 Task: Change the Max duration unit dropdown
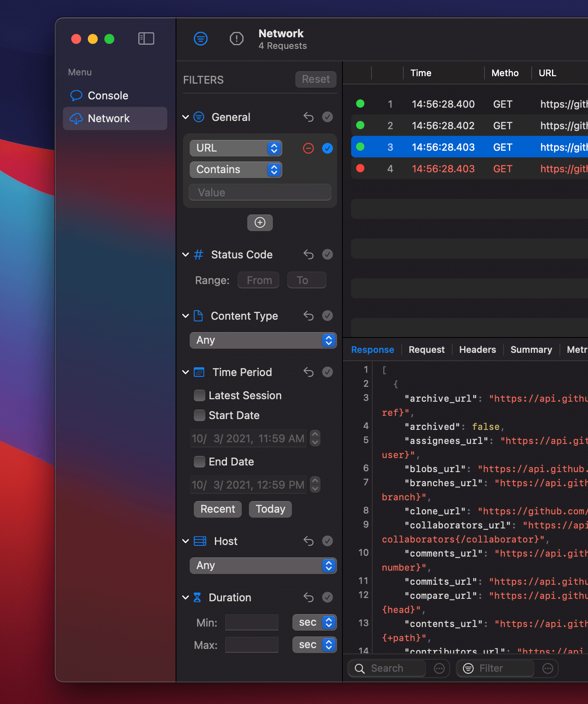tap(315, 645)
